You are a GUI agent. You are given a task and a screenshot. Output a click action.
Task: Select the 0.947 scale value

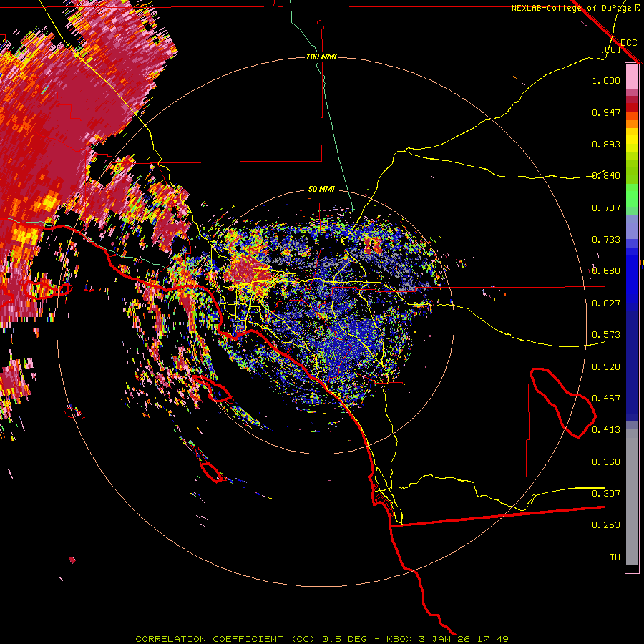606,112
